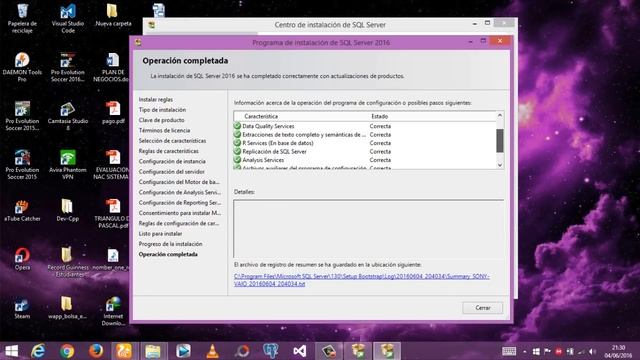This screenshot has height=360, width=640.
Task: Open the summary log file link
Action: (x=362, y=280)
